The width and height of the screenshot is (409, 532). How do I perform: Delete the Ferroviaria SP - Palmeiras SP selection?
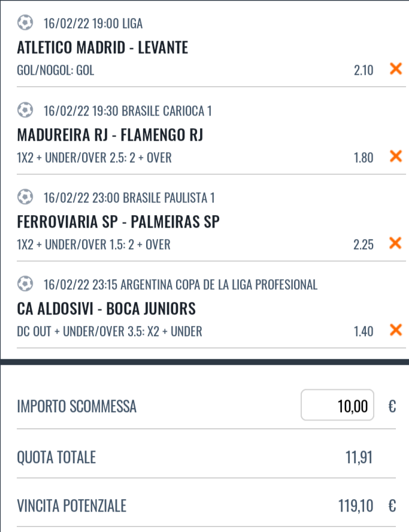(x=396, y=243)
